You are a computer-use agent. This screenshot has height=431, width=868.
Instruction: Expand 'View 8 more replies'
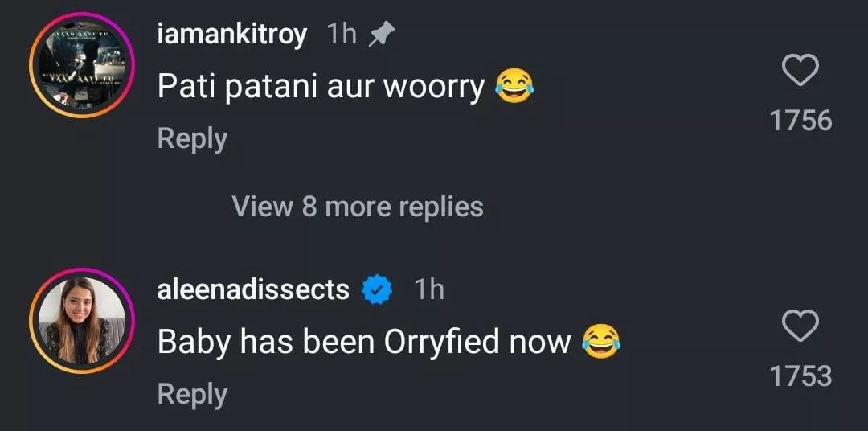(x=358, y=207)
